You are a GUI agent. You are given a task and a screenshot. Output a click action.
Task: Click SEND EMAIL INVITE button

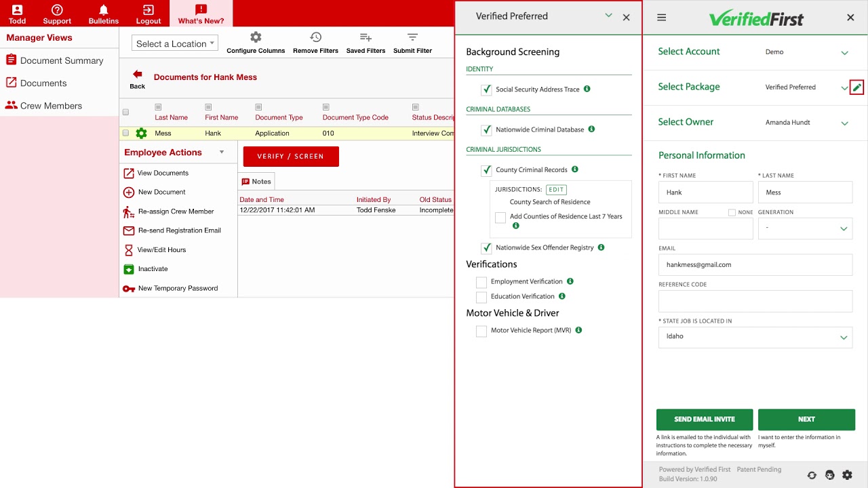(705, 420)
